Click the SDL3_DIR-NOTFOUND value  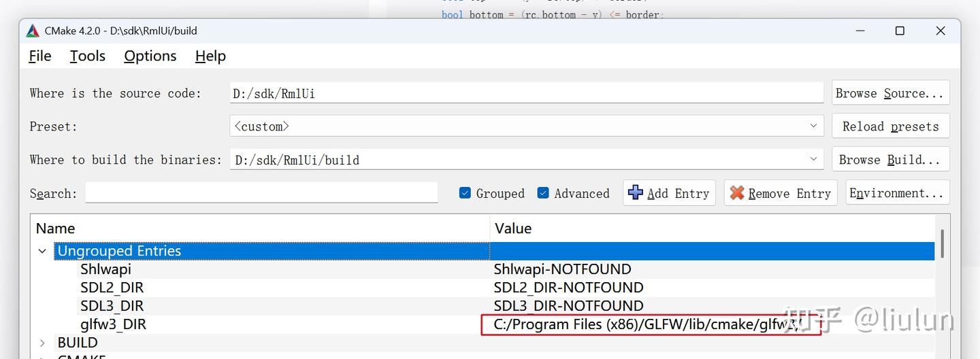pyautogui.click(x=568, y=306)
